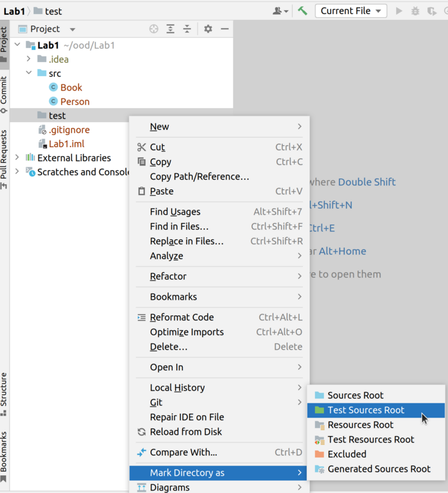Image resolution: width=448 pixels, height=493 pixels.
Task: Select Test Sources Root from submenu
Action: (x=366, y=410)
